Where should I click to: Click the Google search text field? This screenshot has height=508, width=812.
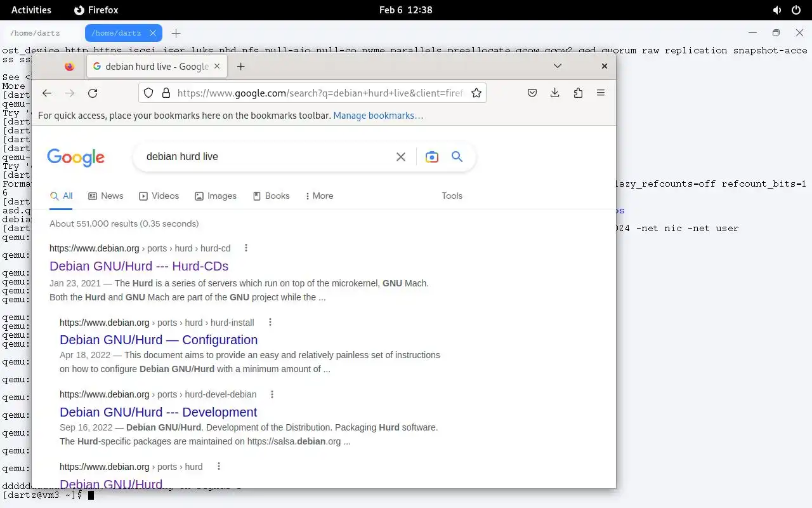[x=266, y=157]
